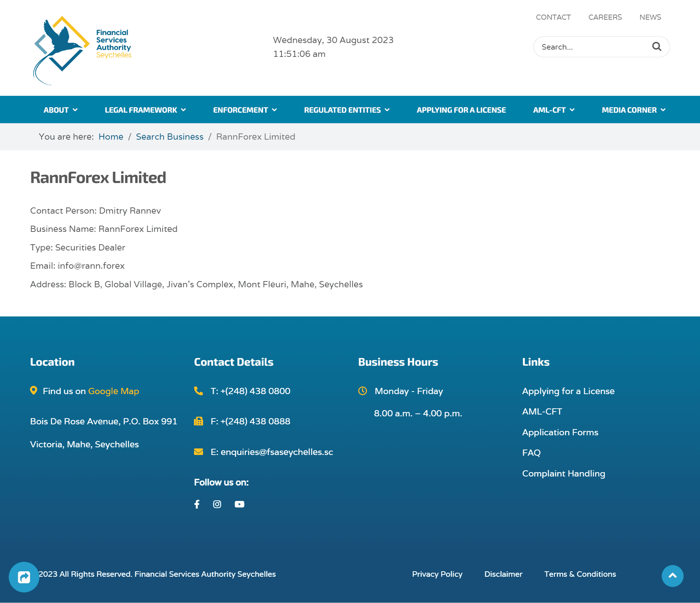Expand the About menu chevron
The height and width of the screenshot is (603, 700).
(x=75, y=110)
